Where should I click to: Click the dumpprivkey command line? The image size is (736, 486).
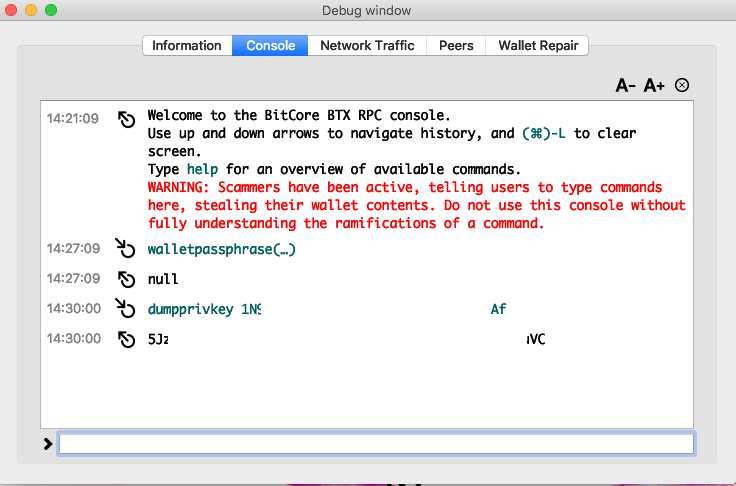(327, 309)
